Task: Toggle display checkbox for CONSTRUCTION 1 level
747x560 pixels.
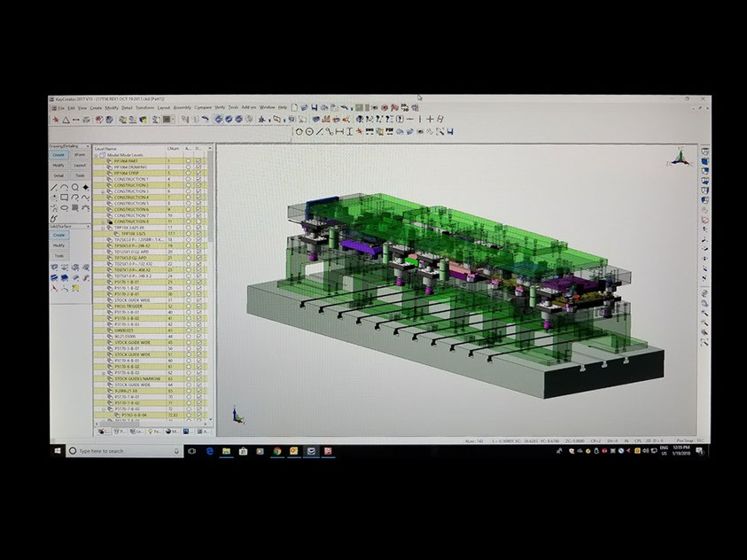Action: [x=199, y=179]
